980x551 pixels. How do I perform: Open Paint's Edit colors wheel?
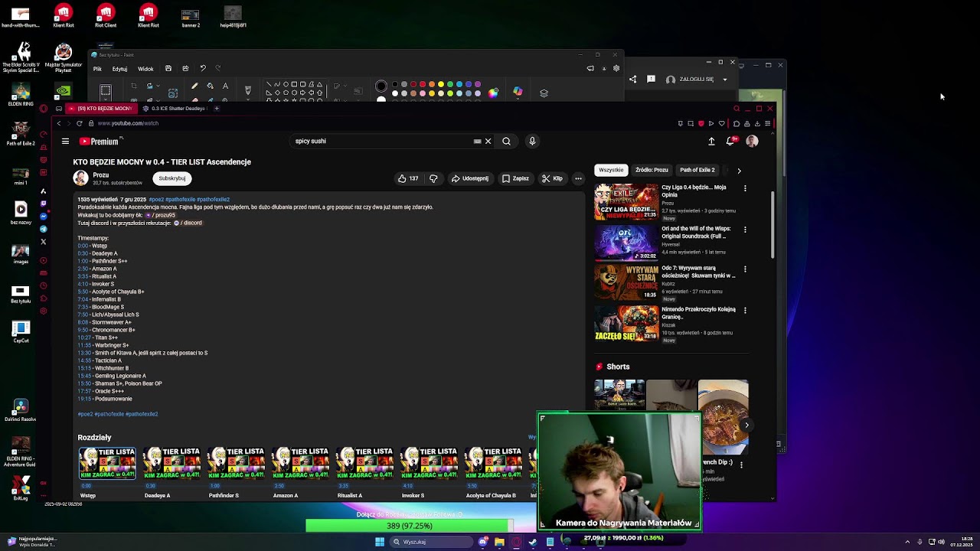(493, 93)
